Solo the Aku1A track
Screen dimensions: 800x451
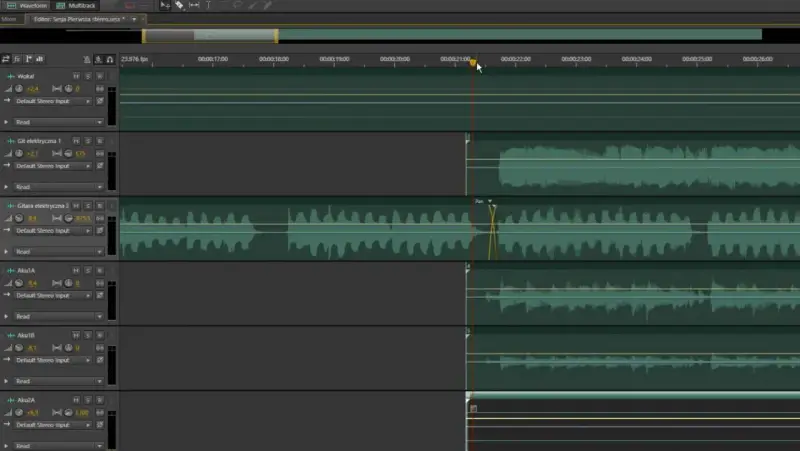[88, 270]
